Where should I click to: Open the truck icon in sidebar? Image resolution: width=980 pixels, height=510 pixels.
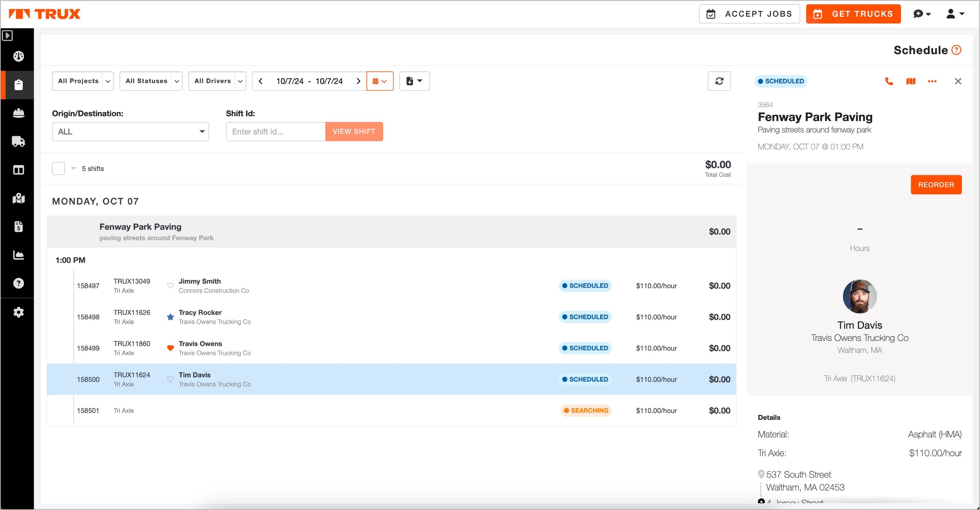pos(18,141)
